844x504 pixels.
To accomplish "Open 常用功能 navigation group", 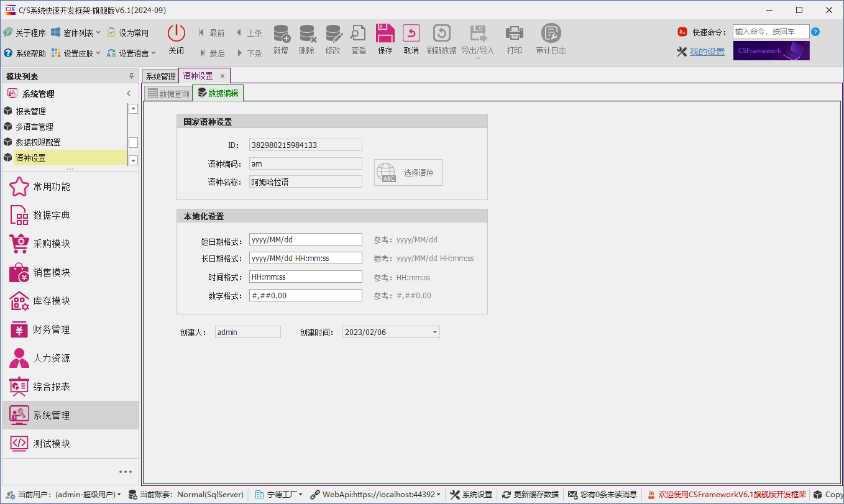I will (70, 186).
